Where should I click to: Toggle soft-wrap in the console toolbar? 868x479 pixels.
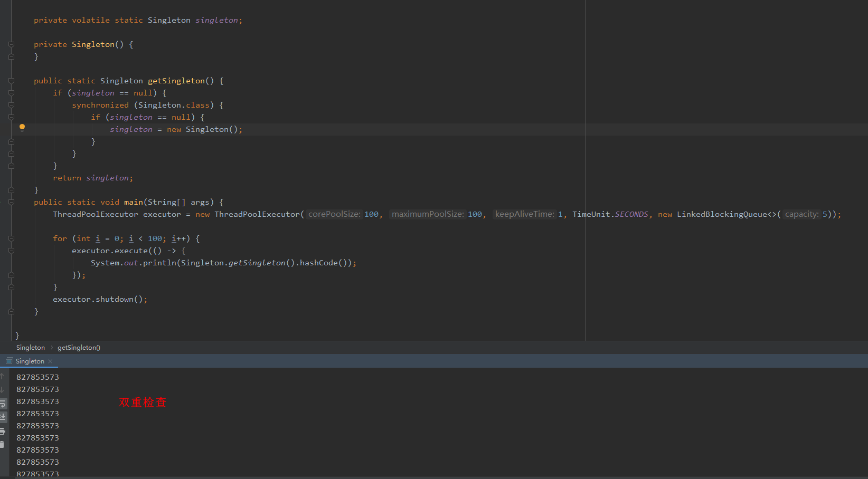[x=3, y=404]
